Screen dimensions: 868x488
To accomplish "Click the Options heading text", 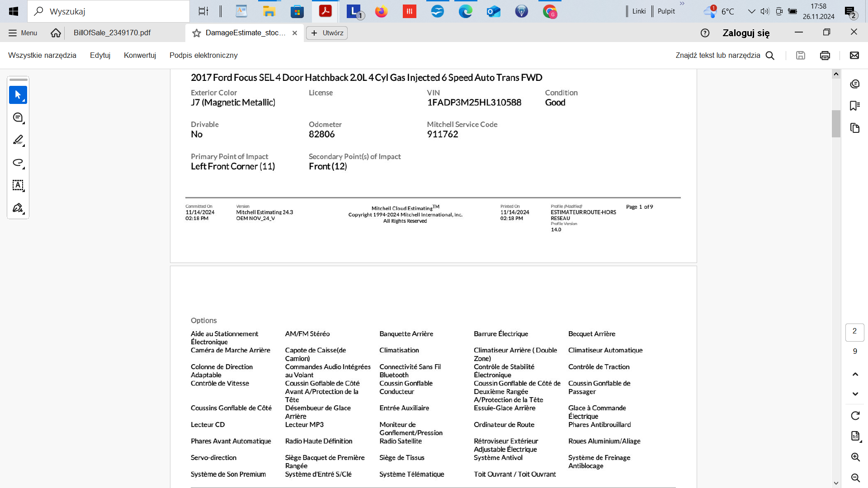I will [x=203, y=320].
